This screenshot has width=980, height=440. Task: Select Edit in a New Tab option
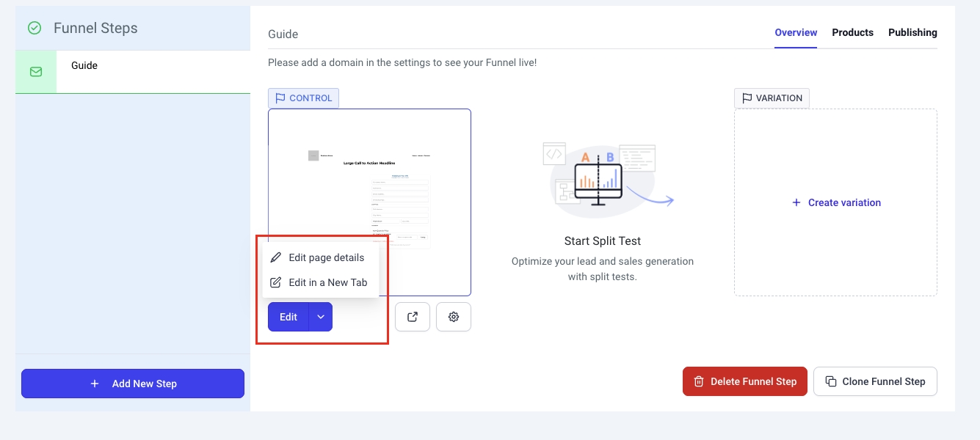327,282
